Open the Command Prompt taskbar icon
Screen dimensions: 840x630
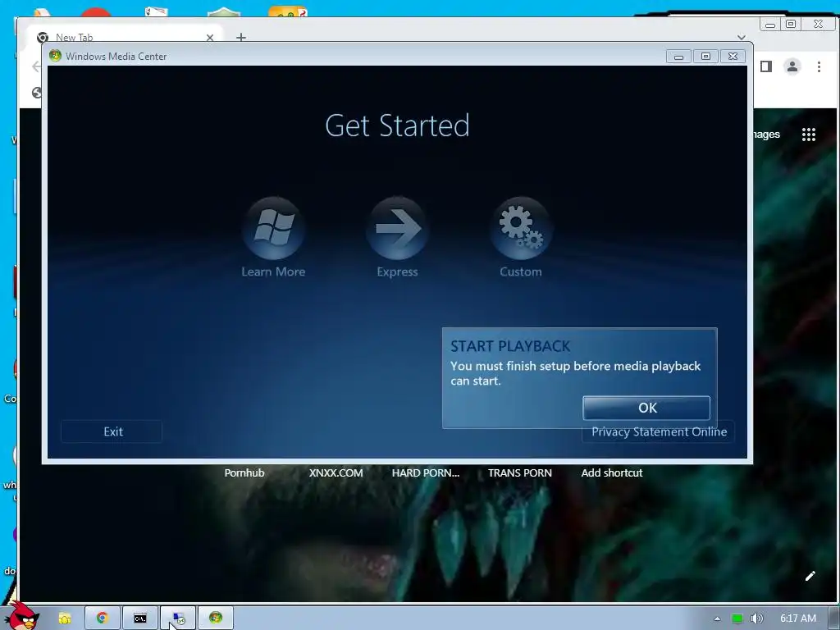click(x=140, y=619)
